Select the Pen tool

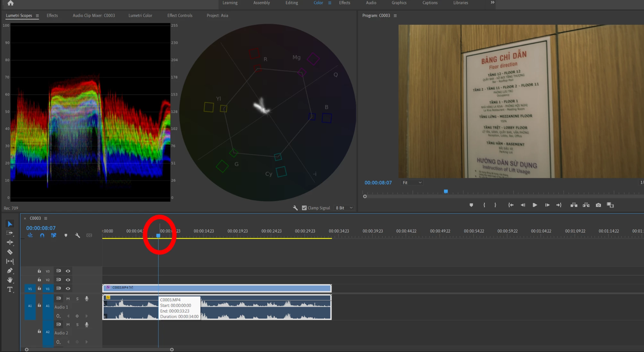click(x=10, y=271)
